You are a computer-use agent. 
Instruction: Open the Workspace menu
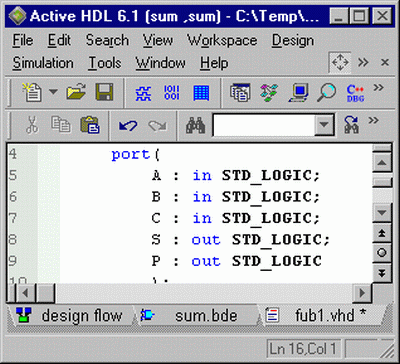[222, 41]
